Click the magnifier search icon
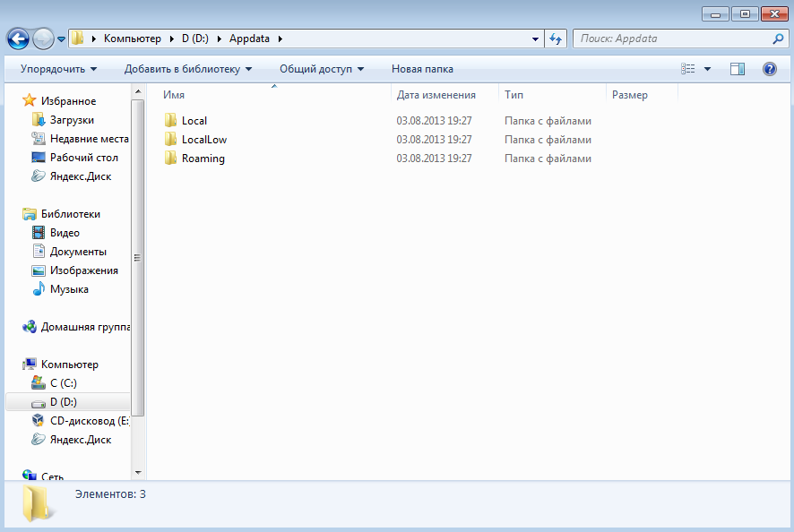 (778, 39)
